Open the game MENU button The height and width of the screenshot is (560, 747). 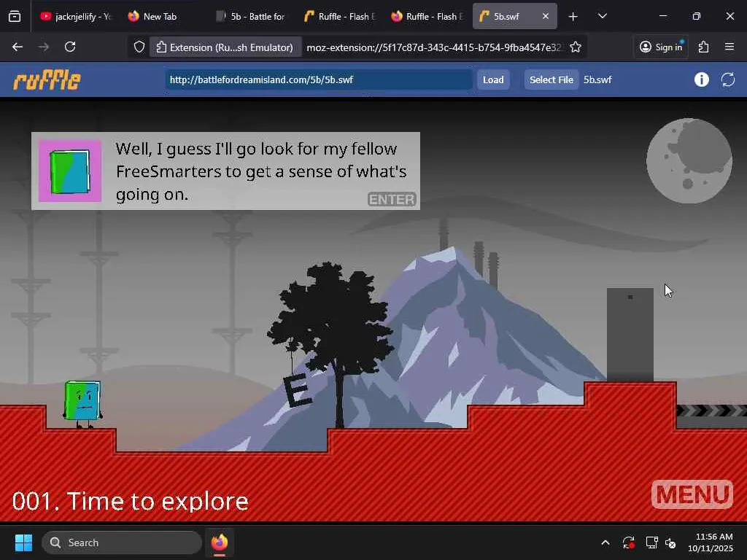click(x=692, y=494)
